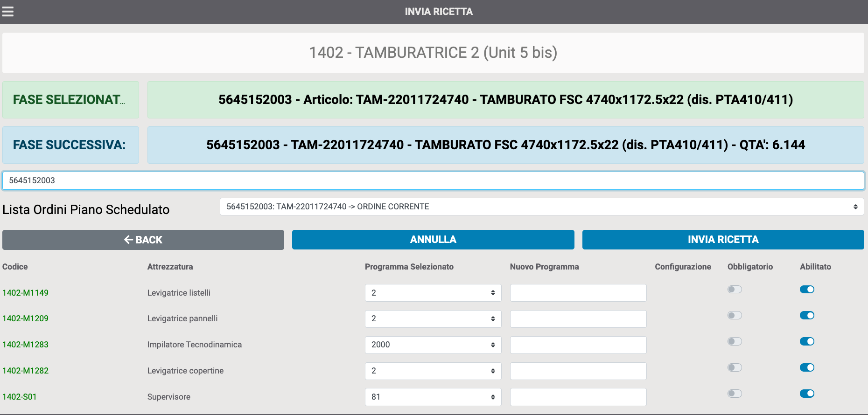Open the 1402-M1149 code link
The image size is (868, 415).
tap(26, 293)
